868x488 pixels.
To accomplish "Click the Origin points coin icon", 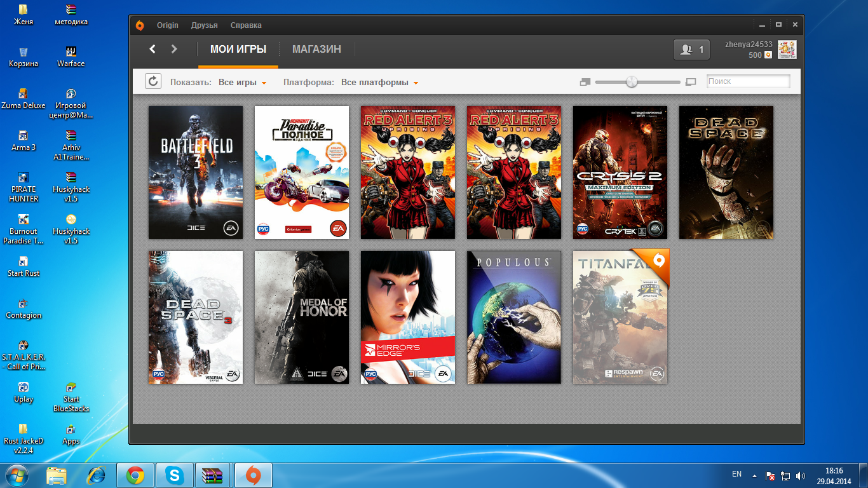I will point(768,55).
